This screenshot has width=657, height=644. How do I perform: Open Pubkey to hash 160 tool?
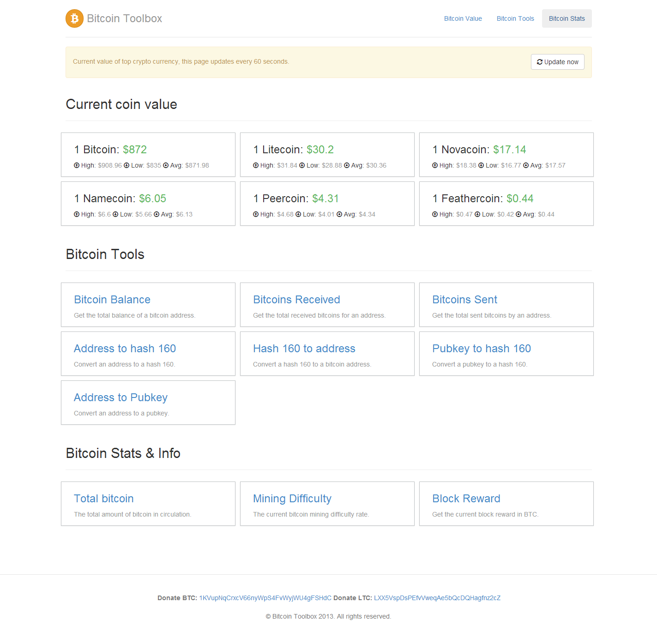tap(482, 349)
